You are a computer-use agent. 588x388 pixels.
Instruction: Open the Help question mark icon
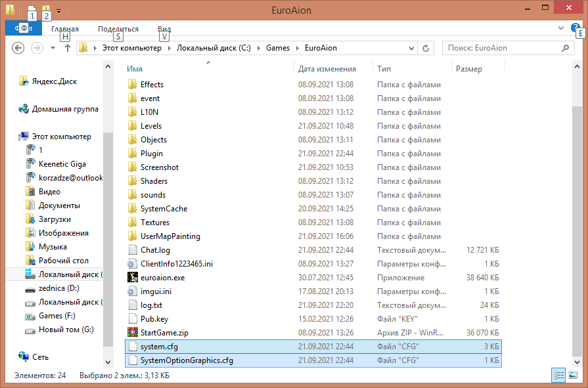click(x=576, y=28)
